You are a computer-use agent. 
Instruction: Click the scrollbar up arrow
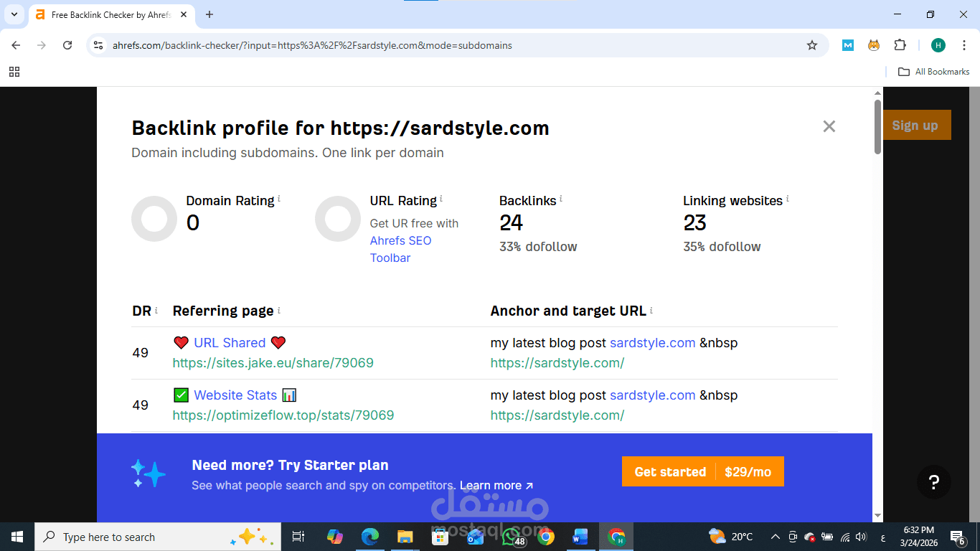pos(877,93)
